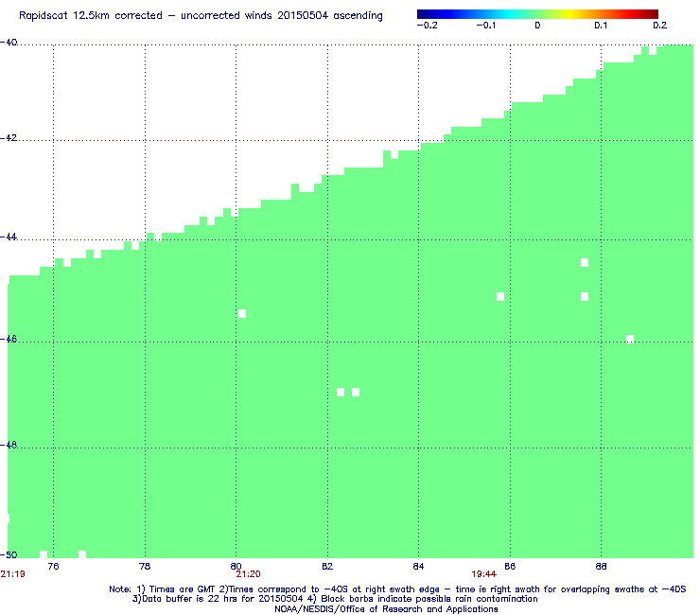Click the '-0.2' color bar label
Screen dimensions: 700x615
pyautogui.click(x=427, y=26)
